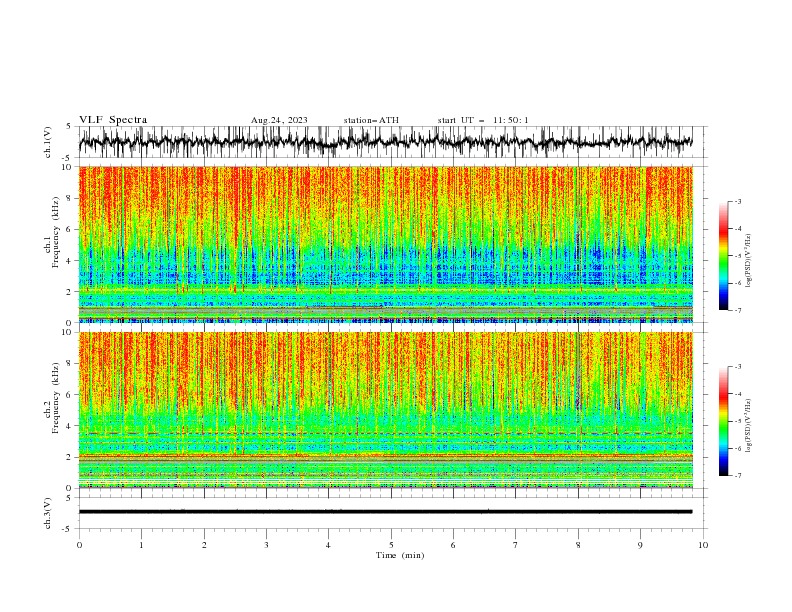Screen dimensions: 792x612
Task: Click time axis tick label "1"
Action: point(141,545)
